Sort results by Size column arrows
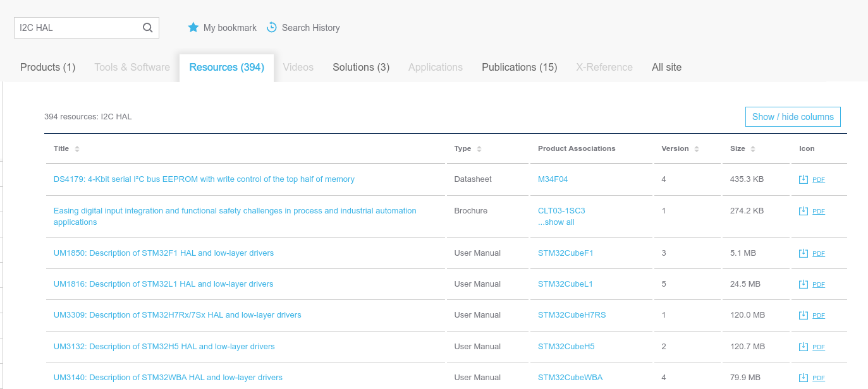Screen dimensions: 868x389 [753, 149]
